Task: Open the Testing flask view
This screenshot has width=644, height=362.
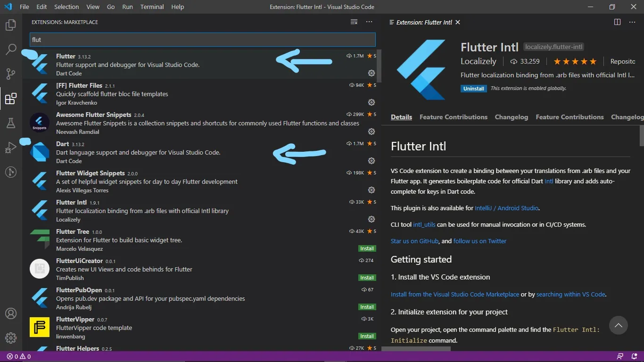Action: click(x=11, y=123)
